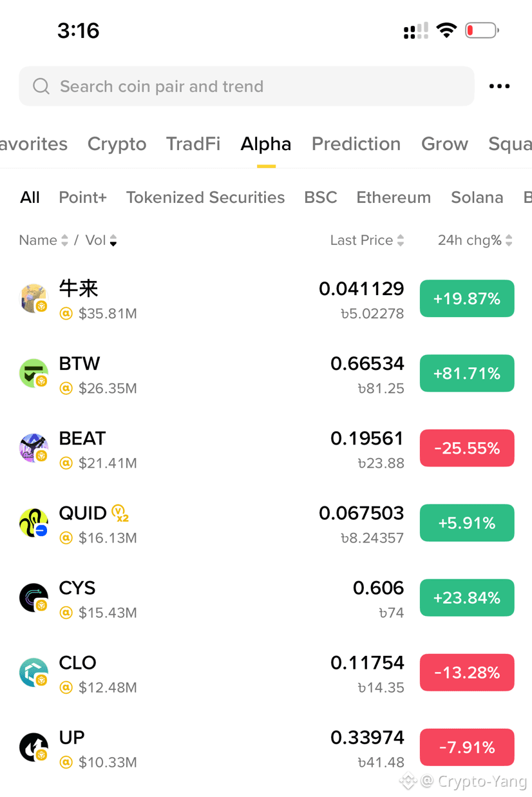Tap the CYS token logo icon
This screenshot has height=797, width=532.
pos(33,597)
